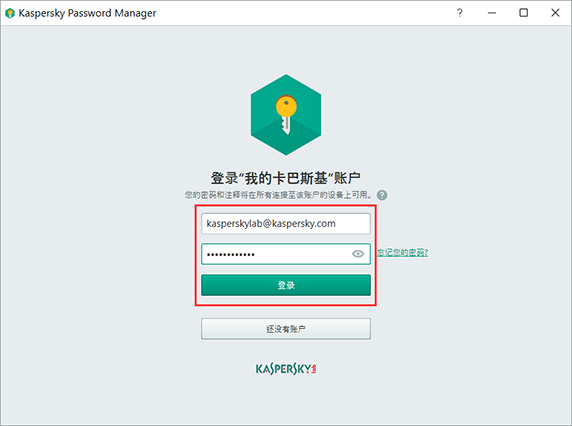Click the yellow key head in logo
Image resolution: width=572 pixels, height=426 pixels.
click(286, 106)
